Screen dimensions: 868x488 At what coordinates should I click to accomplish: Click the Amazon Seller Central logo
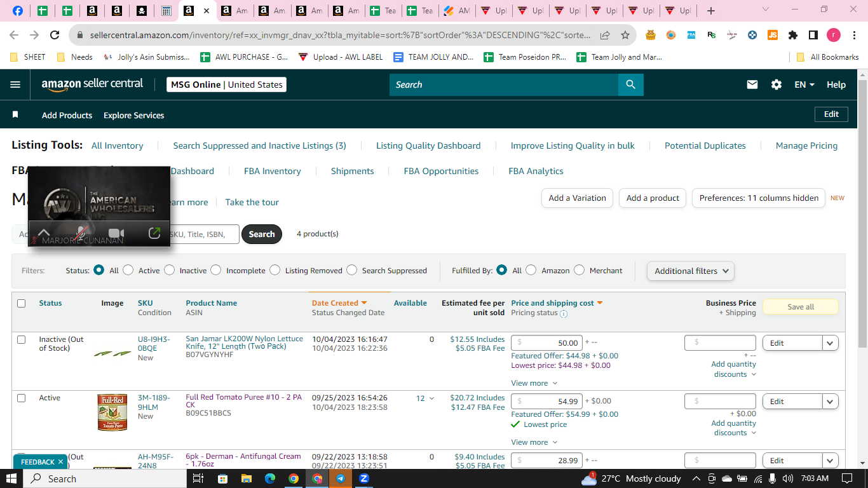92,85
